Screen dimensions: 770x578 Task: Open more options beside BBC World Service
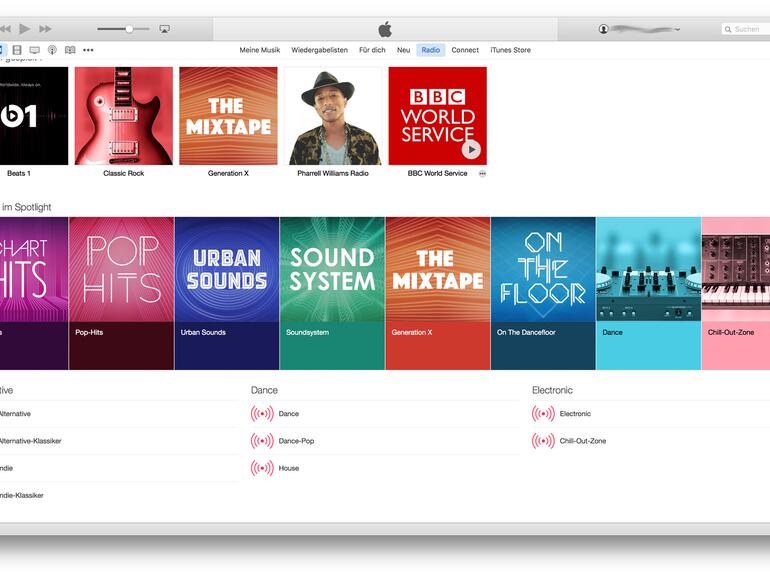[482, 173]
